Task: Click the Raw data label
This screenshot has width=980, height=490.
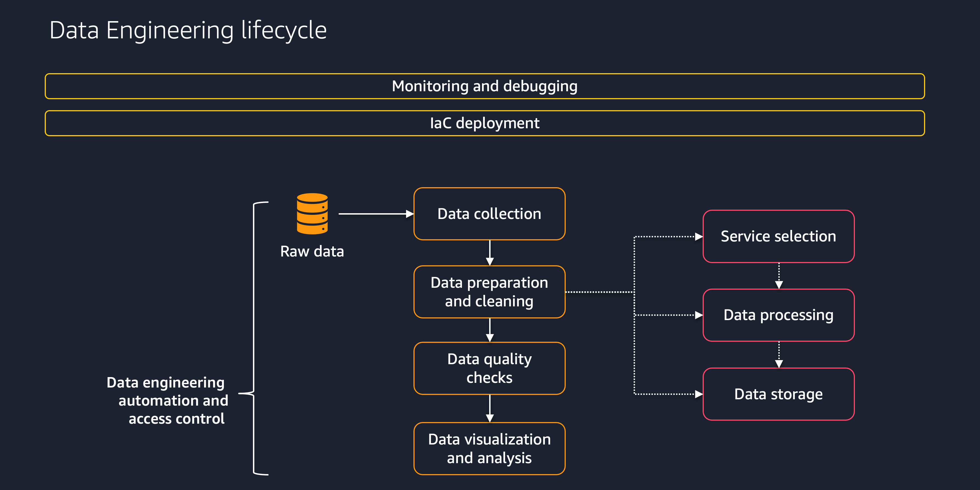Action: tap(312, 251)
